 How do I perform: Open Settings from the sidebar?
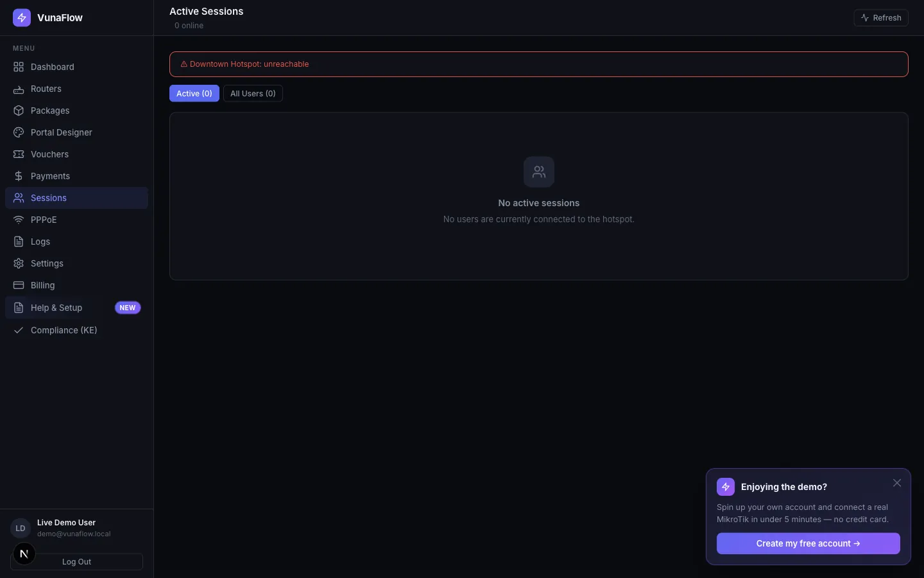(x=76, y=263)
